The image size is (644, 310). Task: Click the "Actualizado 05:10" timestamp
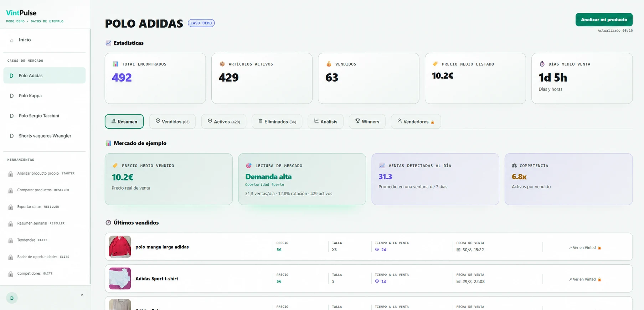615,31
